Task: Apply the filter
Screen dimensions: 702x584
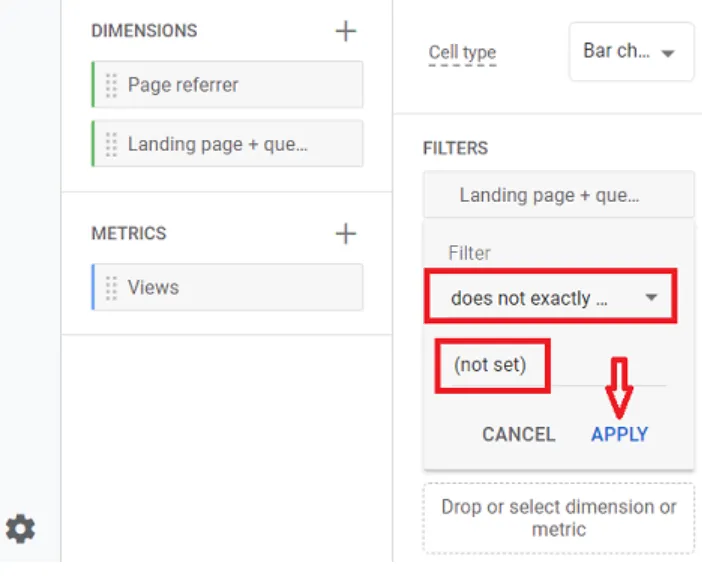Action: click(619, 434)
